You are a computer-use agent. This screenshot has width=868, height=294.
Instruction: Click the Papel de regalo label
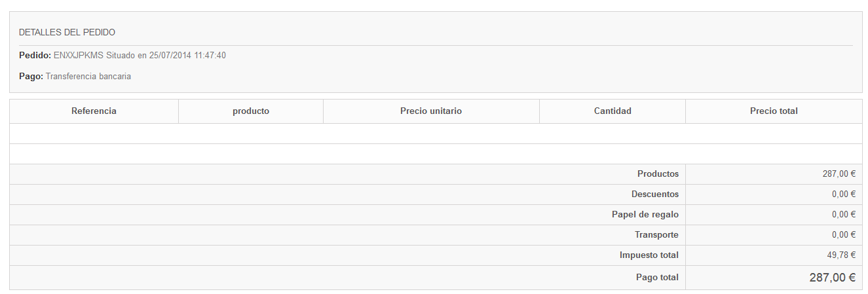tap(645, 215)
